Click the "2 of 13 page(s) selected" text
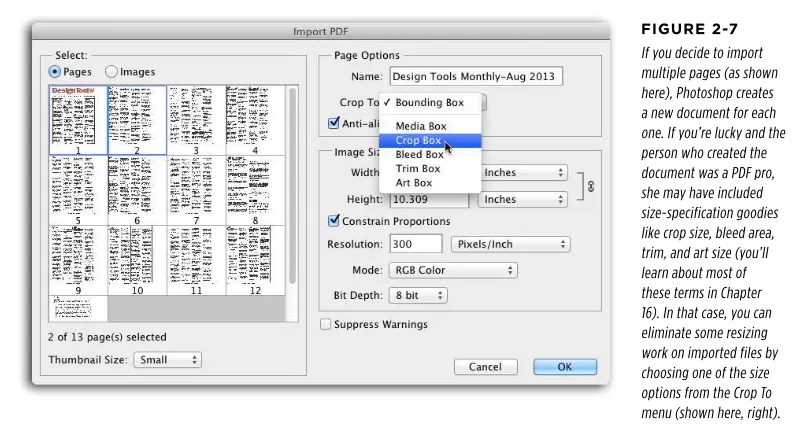The height and width of the screenshot is (440, 798). (x=107, y=337)
